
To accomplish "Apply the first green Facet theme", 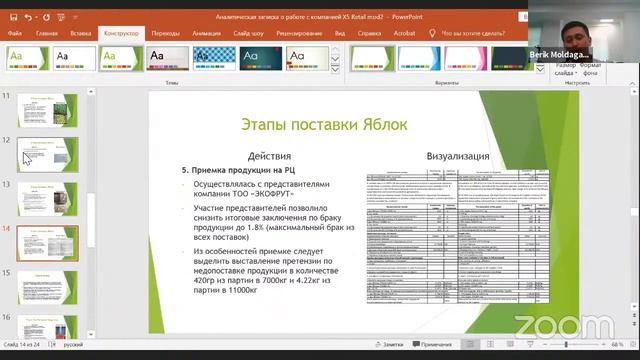I will click(28, 58).
